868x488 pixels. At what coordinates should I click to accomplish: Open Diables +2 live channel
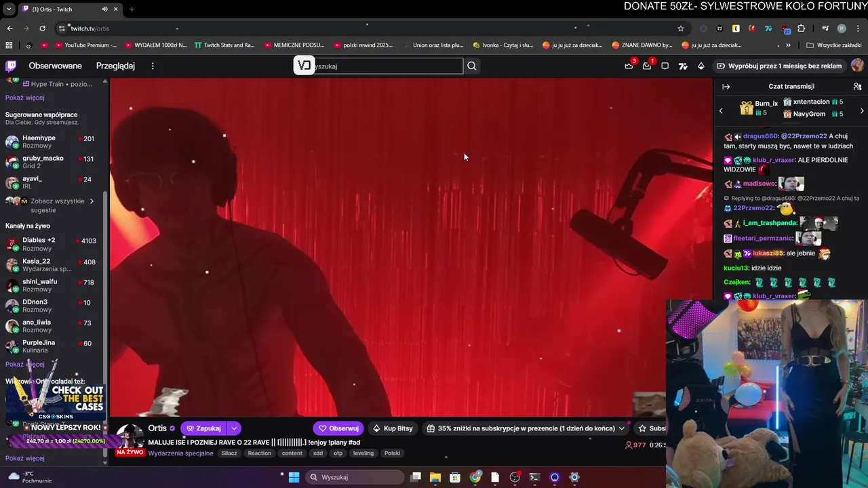pyautogui.click(x=52, y=244)
